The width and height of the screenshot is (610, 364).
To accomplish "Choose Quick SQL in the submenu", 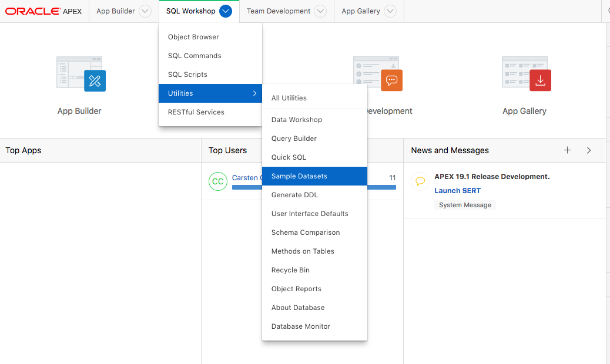I will 289,157.
